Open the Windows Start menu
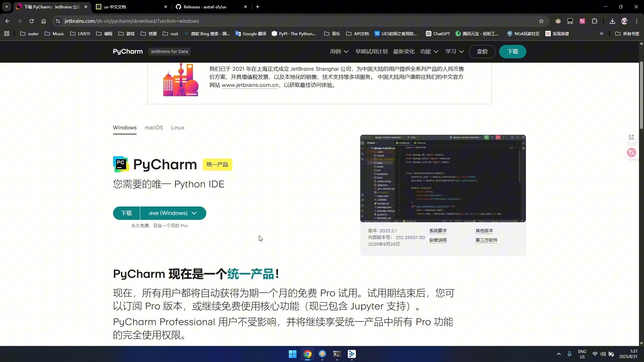This screenshot has height=362, width=644. [x=292, y=354]
